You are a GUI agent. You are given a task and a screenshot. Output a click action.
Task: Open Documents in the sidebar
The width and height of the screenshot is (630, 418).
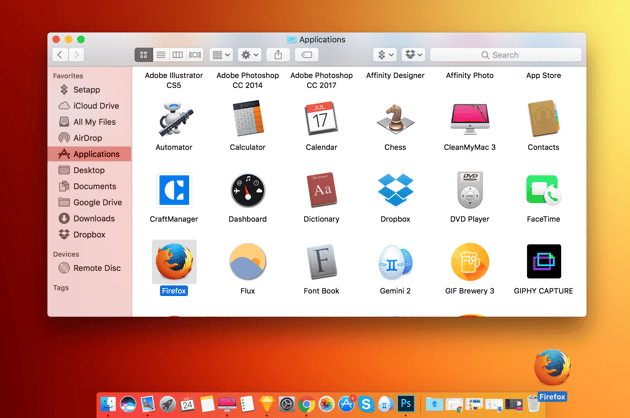point(90,186)
